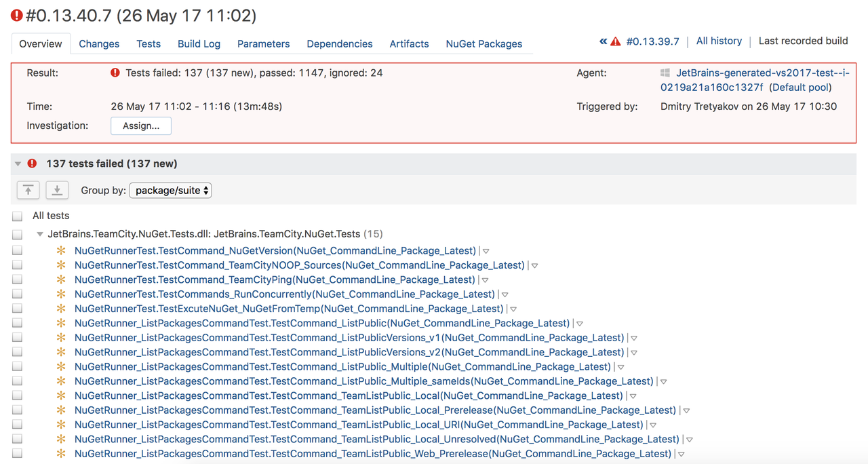Open dropdown arrow after ListPublic_Multiple_sameIds

pyautogui.click(x=663, y=382)
